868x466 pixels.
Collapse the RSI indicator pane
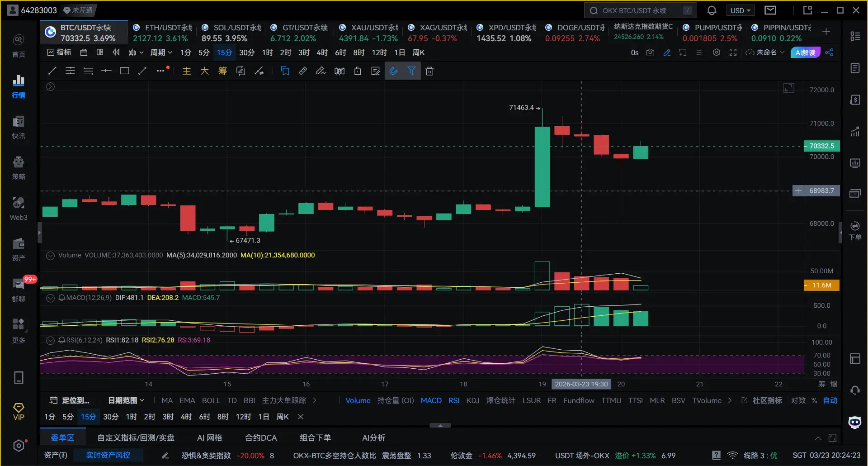(x=51, y=340)
